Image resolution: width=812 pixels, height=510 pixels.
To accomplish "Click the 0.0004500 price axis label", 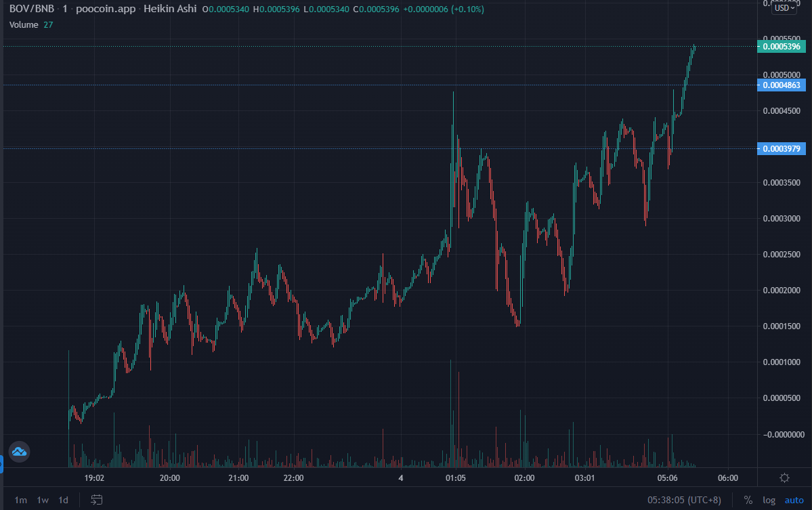I will click(x=782, y=111).
